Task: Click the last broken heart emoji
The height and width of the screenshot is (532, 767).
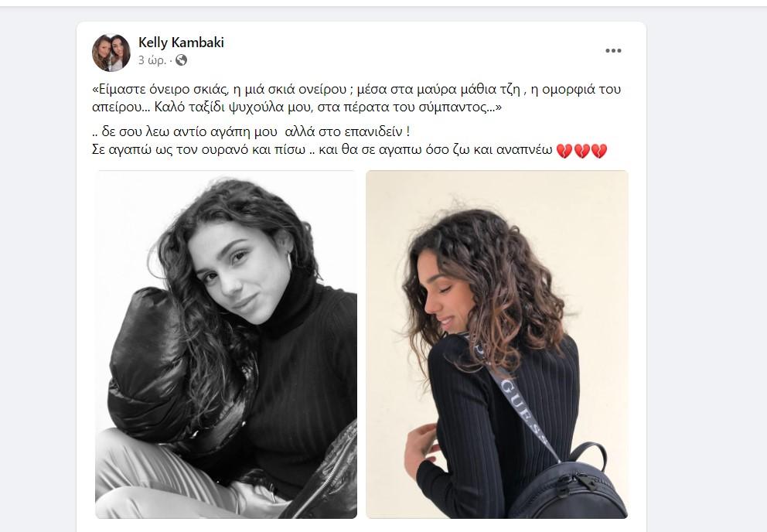Action: click(598, 150)
